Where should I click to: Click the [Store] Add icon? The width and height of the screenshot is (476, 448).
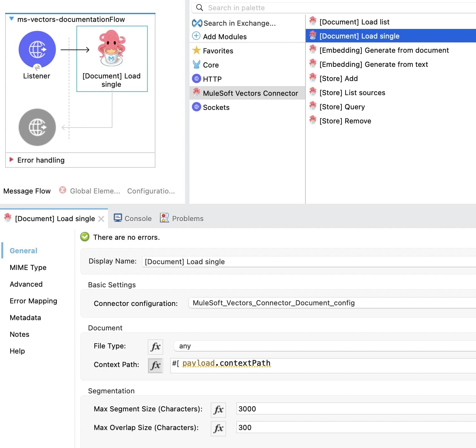point(313,78)
